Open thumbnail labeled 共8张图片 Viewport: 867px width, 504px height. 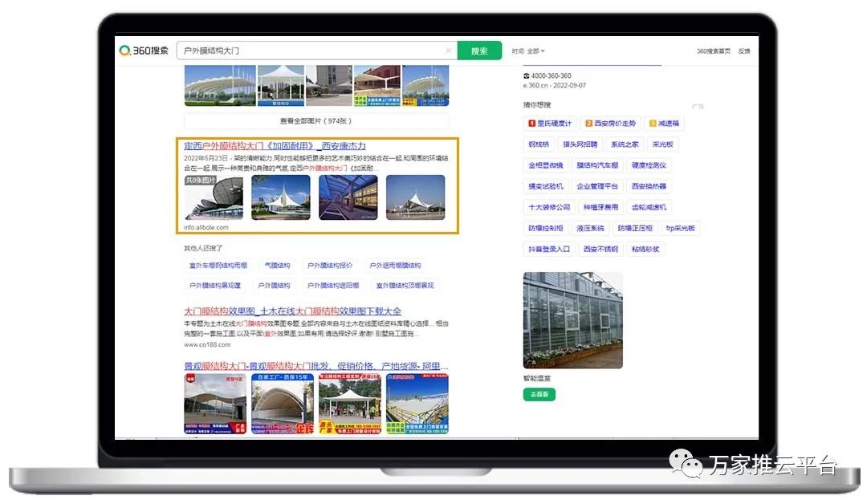[214, 197]
